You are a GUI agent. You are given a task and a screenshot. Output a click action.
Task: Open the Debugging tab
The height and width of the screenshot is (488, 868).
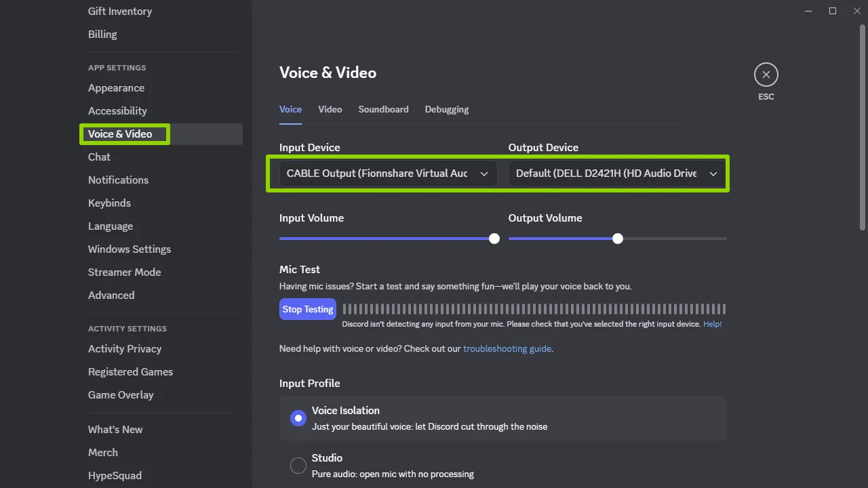click(446, 109)
